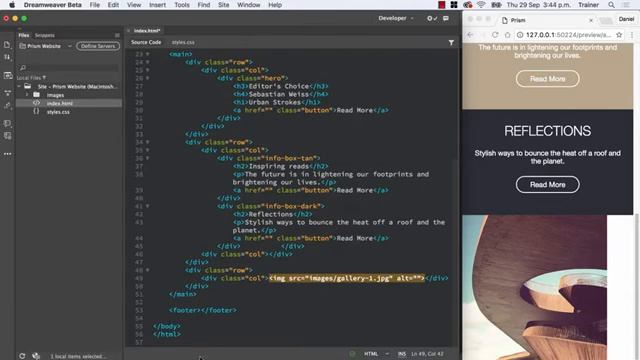Open the Files panel options menu icon

pos(117,35)
